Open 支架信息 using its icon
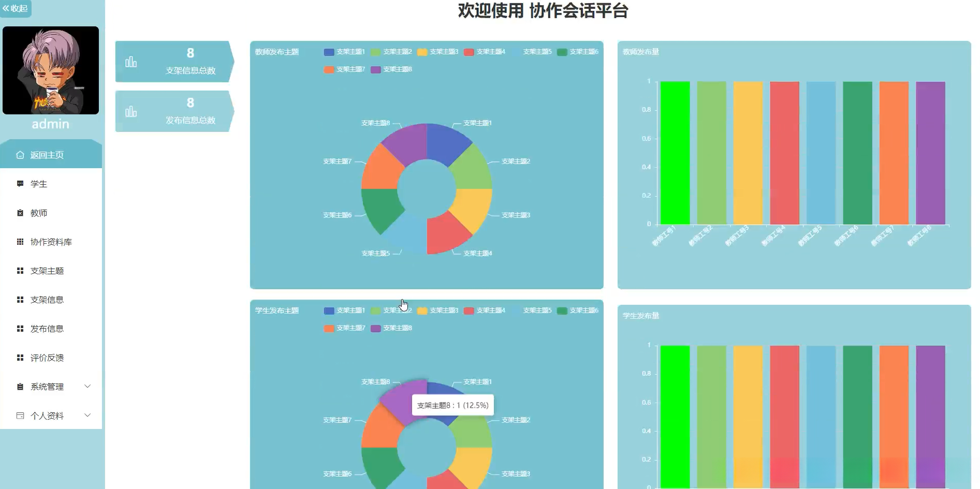 (20, 300)
